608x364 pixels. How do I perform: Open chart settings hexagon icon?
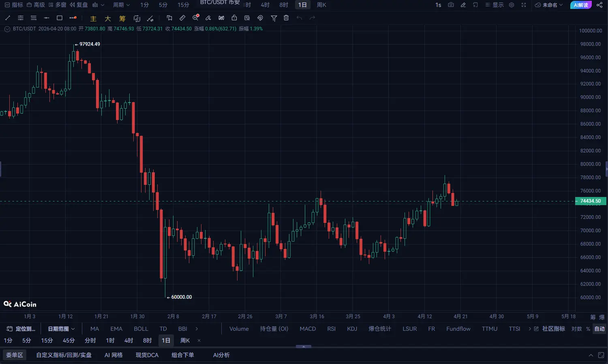point(512,5)
